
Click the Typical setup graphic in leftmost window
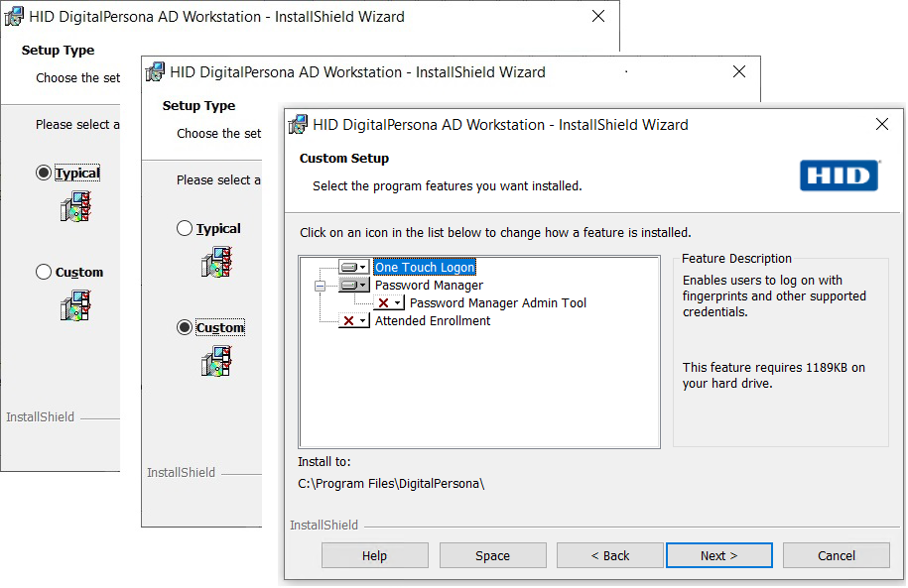tap(75, 206)
